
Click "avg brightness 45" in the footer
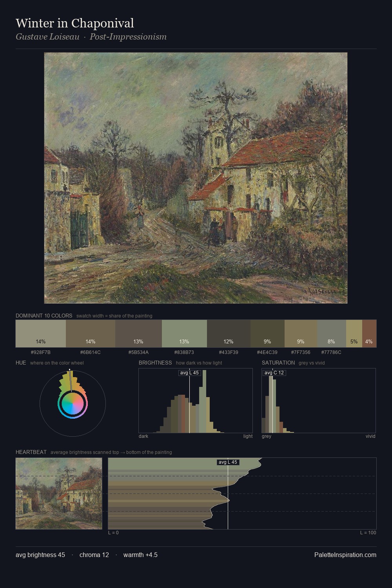pyautogui.click(x=40, y=555)
